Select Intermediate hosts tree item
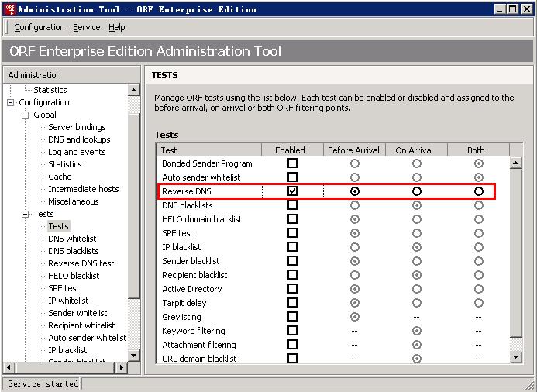 click(x=83, y=189)
